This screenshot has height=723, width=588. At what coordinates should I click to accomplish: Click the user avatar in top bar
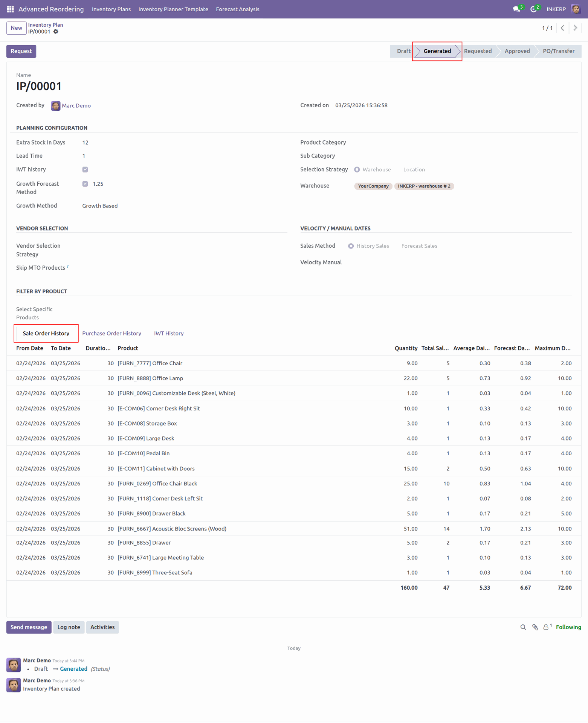pos(576,9)
